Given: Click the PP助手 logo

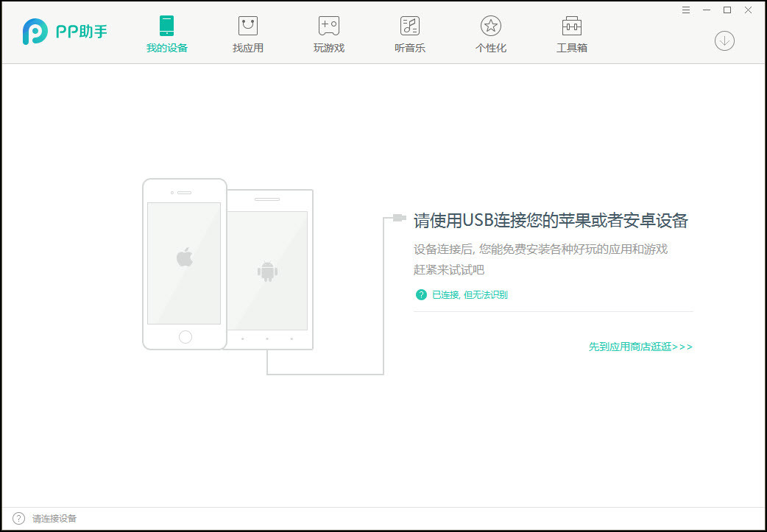Looking at the screenshot, I should [65, 32].
